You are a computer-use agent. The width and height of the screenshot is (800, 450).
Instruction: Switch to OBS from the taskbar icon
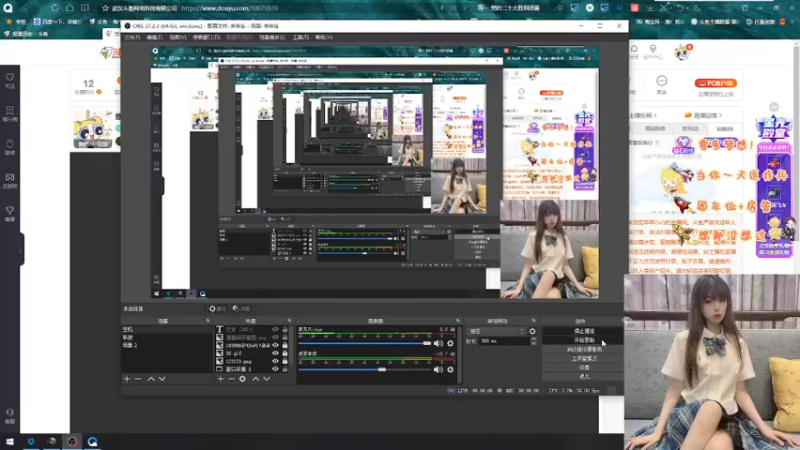[x=72, y=442]
